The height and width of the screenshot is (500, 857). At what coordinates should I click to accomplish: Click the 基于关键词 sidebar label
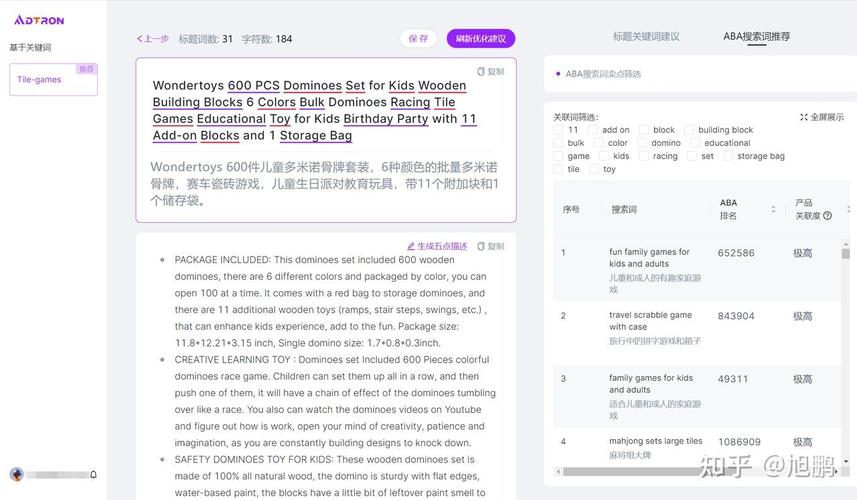coord(30,48)
